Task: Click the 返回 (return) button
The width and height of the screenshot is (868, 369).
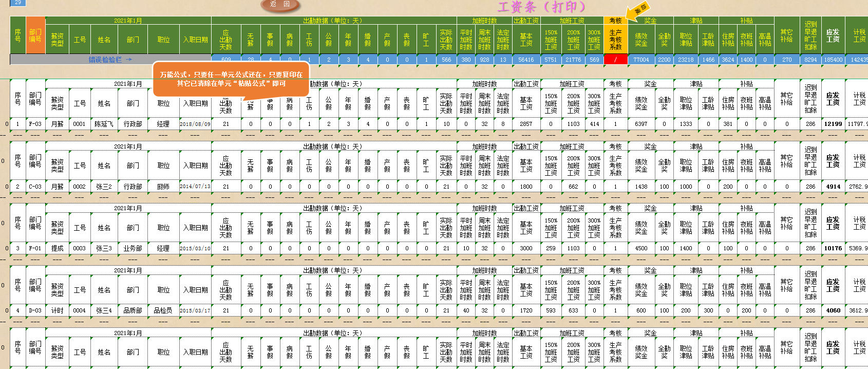Action: click(x=279, y=5)
